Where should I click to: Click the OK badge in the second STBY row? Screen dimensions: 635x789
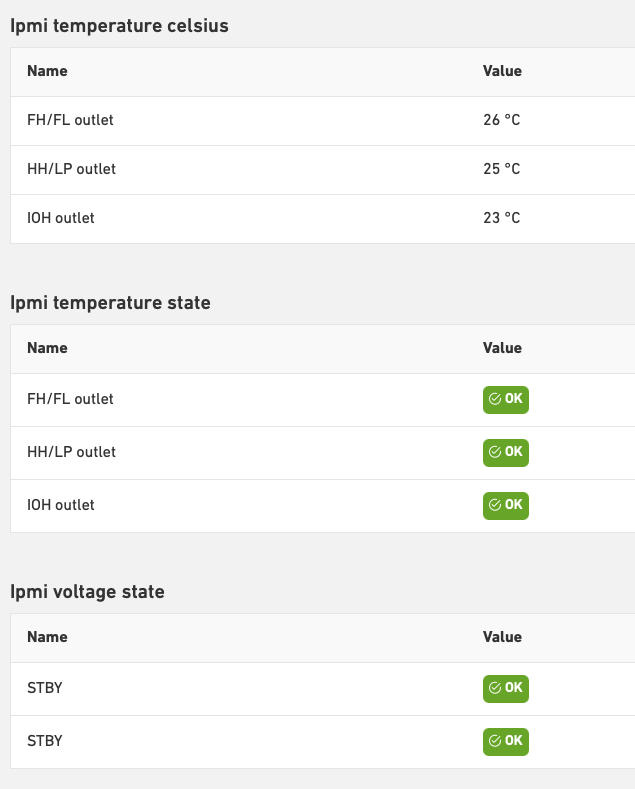(x=505, y=741)
